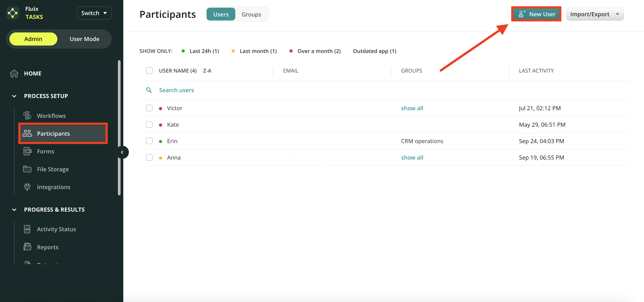Viewport: 644px width, 302px height.
Task: Tick the checkbox next to Victor
Action: [149, 108]
